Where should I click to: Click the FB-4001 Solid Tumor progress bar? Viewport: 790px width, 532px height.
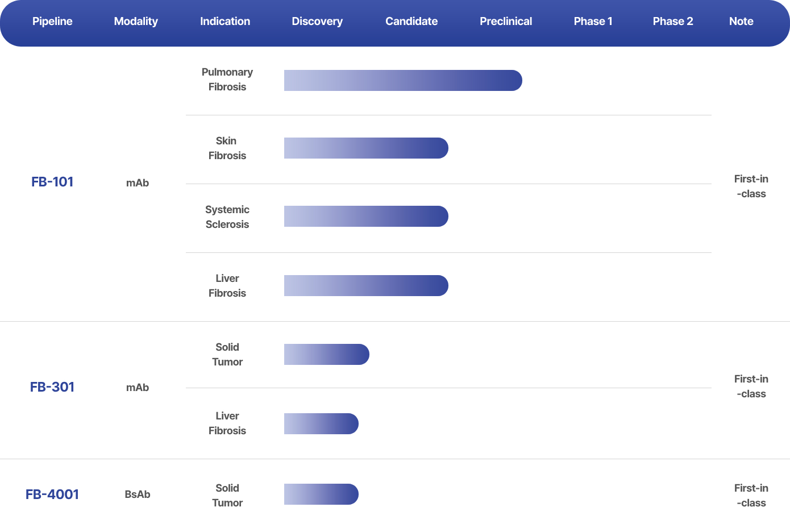(321, 494)
